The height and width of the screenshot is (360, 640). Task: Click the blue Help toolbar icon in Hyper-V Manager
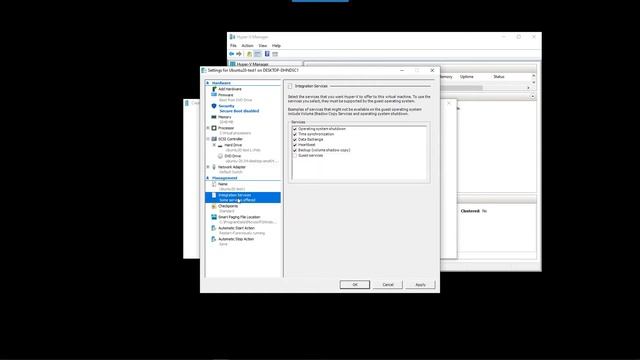267,54
